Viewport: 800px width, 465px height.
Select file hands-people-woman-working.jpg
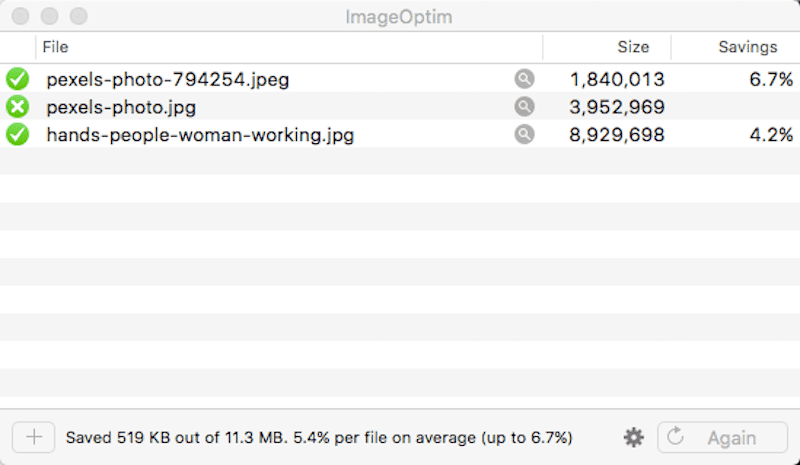pyautogui.click(x=200, y=135)
